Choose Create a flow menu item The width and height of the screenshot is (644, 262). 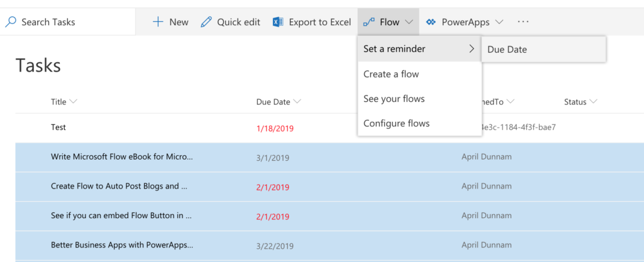[391, 74]
